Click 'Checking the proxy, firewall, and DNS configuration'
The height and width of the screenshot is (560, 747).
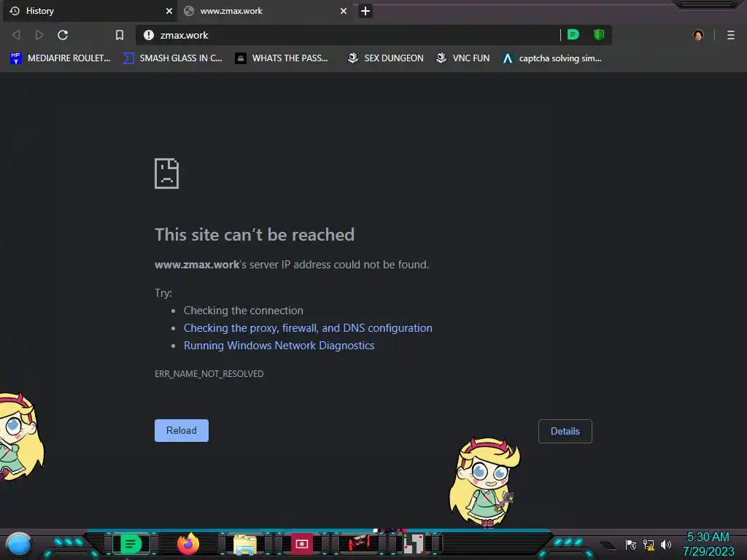coord(308,328)
